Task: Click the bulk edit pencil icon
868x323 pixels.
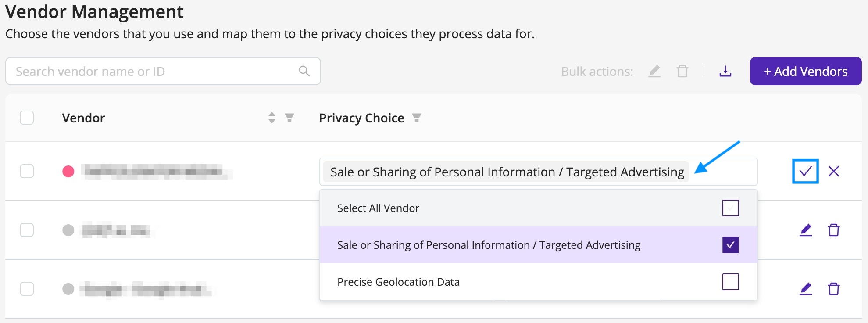Action: coord(654,71)
